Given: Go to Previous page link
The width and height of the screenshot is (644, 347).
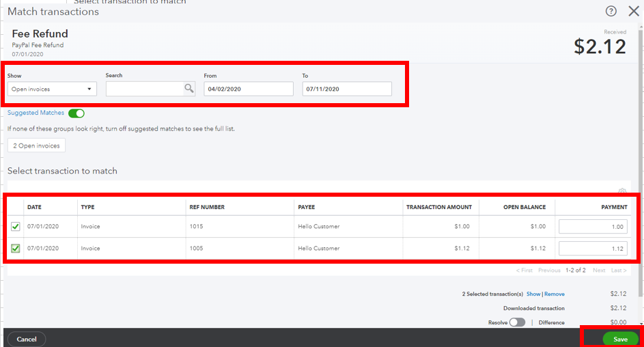Looking at the screenshot, I should coord(549,270).
